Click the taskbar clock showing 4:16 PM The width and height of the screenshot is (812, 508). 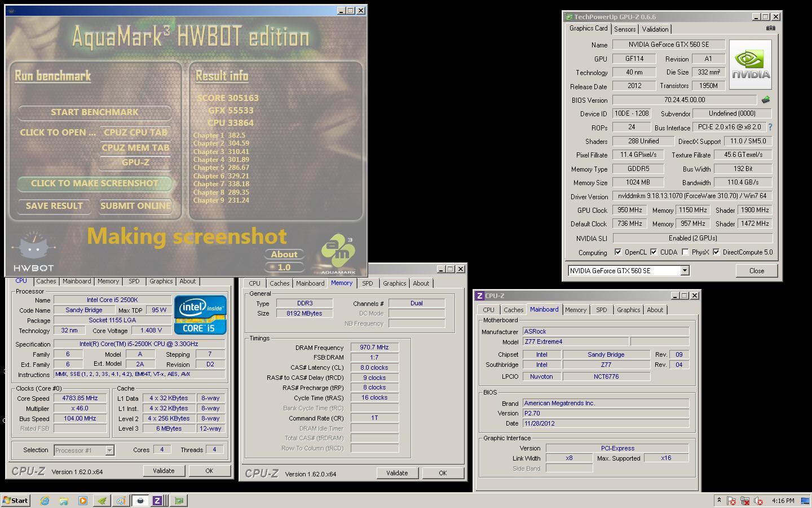[783, 501]
